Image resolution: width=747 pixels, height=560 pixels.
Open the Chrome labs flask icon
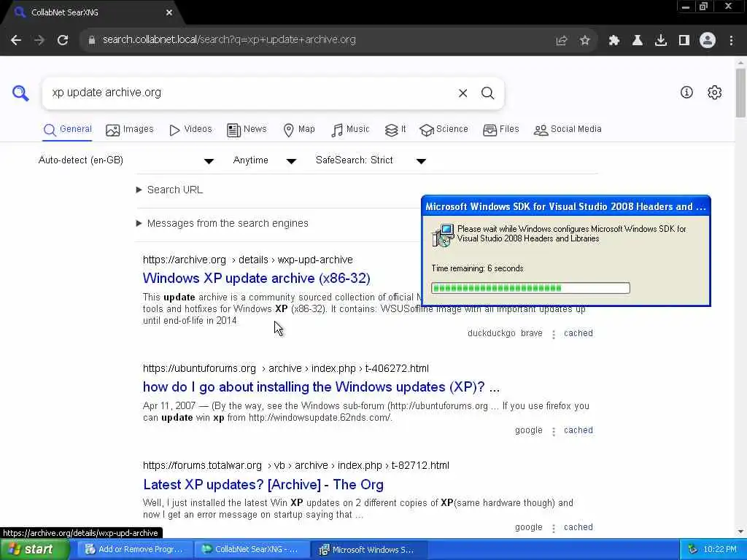637,41
